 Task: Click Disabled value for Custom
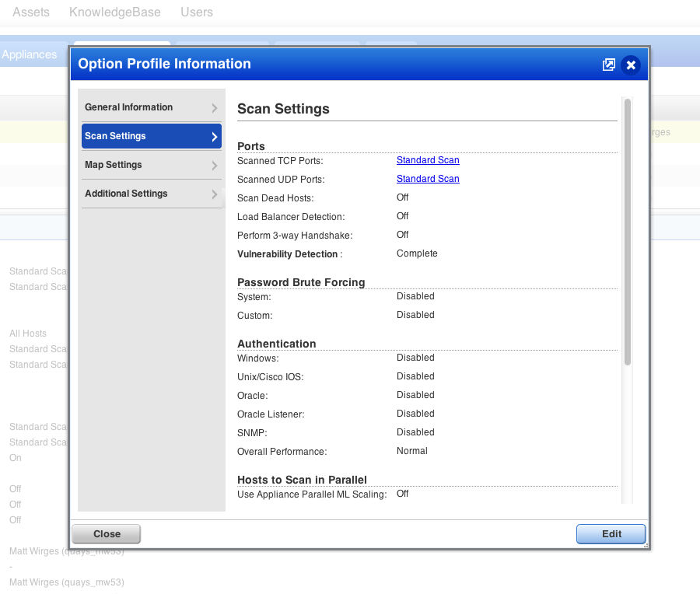tap(415, 315)
